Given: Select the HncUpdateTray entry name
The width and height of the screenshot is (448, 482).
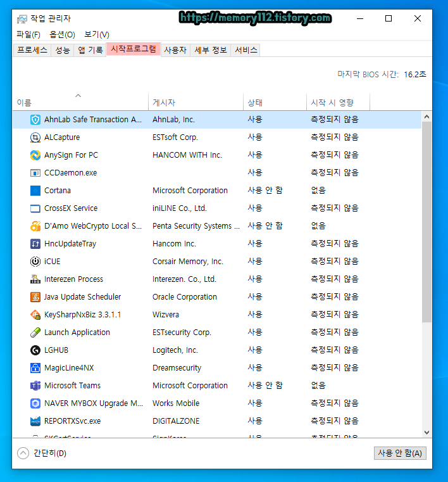Looking at the screenshot, I should coord(70,244).
